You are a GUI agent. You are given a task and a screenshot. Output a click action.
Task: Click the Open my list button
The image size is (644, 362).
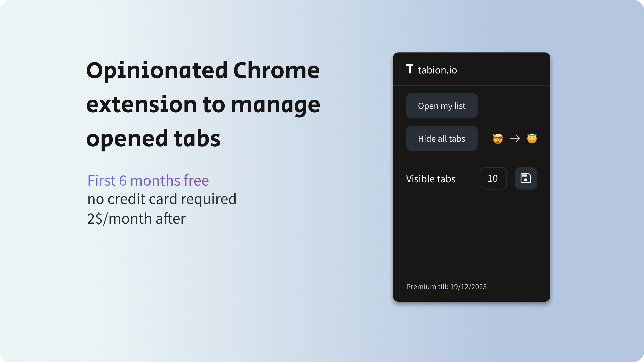[x=442, y=106]
